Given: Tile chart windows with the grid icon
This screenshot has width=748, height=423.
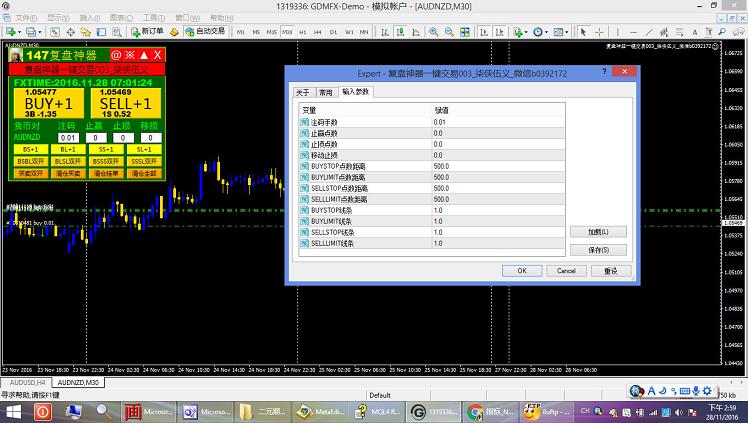Looking at the screenshot, I should pos(465,32).
